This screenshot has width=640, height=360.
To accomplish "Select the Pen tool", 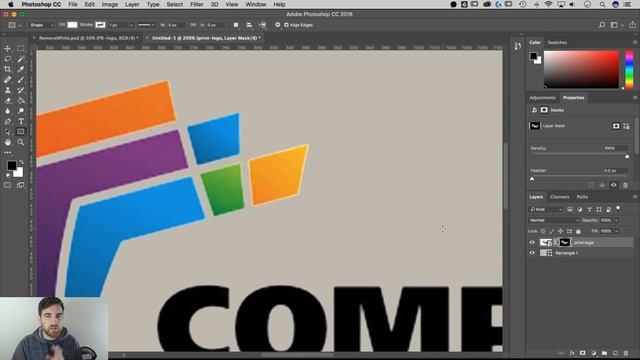I will pyautogui.click(x=7, y=121).
